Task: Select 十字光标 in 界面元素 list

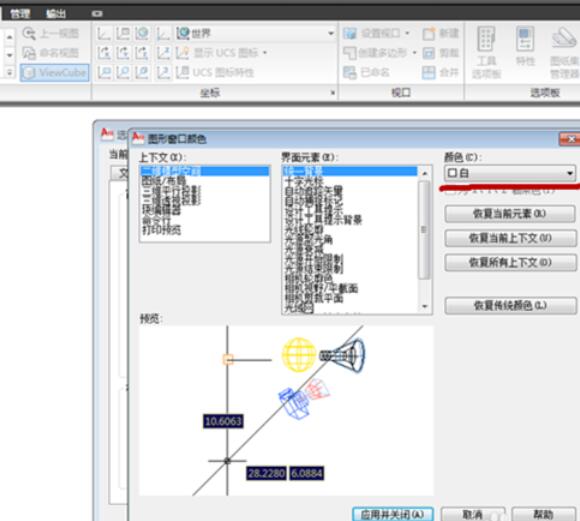Action: [350, 181]
